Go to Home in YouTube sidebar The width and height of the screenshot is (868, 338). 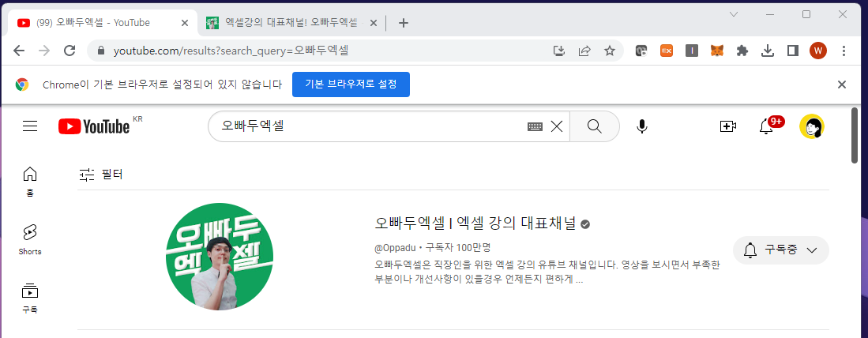click(30, 182)
